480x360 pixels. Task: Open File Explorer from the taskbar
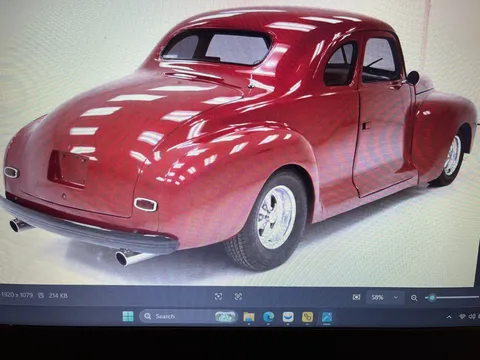tap(249, 317)
